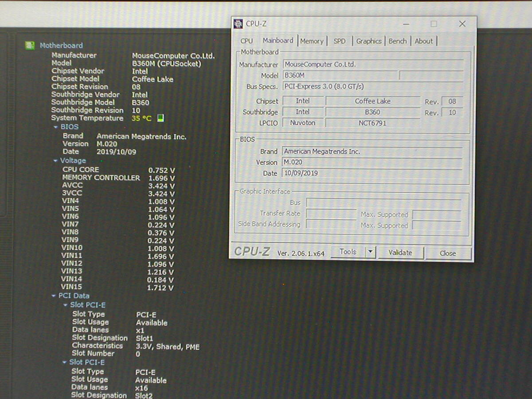Screen dimensions: 532x399
Task: Click the CPU-Z Model field B360M
Action: (340, 75)
